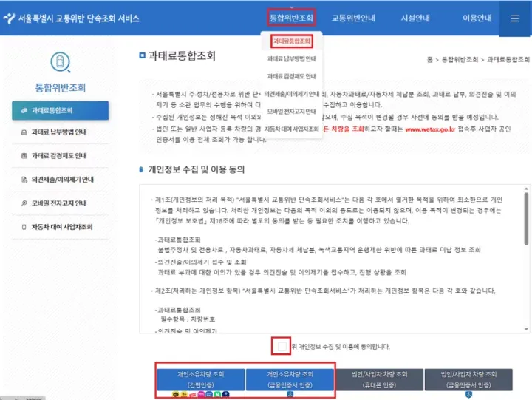Open the www.wetax.go.kr link
Image resolution: width=532 pixels, height=400 pixels.
[x=430, y=129]
